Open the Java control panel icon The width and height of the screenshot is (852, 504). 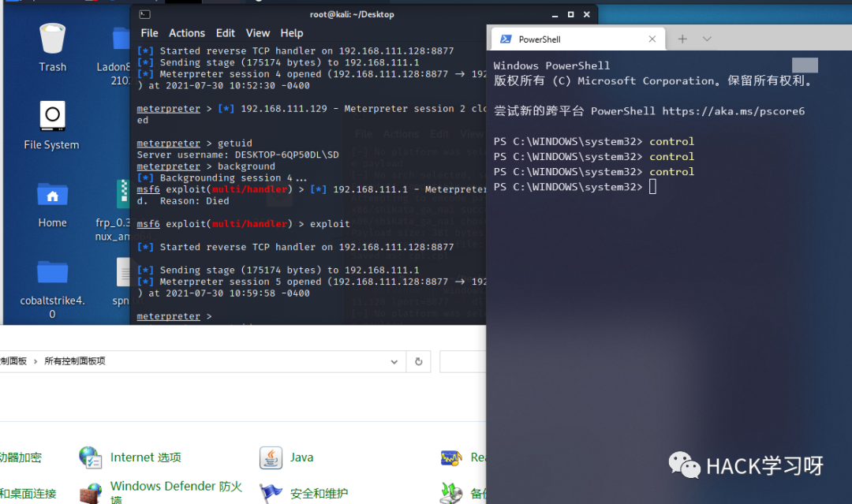tap(271, 457)
